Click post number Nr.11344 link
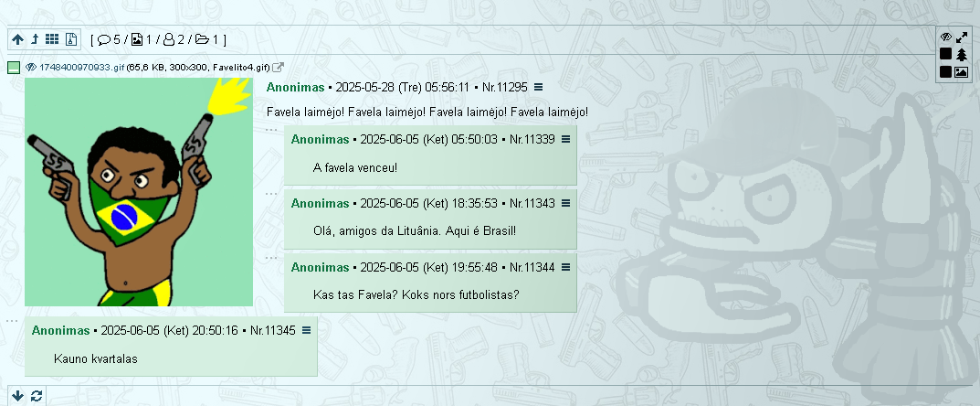The image size is (980, 406). (x=532, y=267)
